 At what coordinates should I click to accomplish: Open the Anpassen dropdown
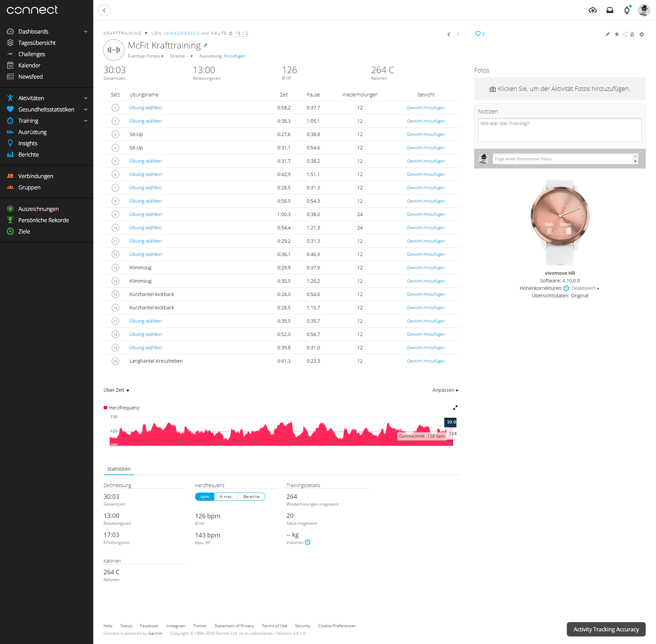pyautogui.click(x=445, y=390)
